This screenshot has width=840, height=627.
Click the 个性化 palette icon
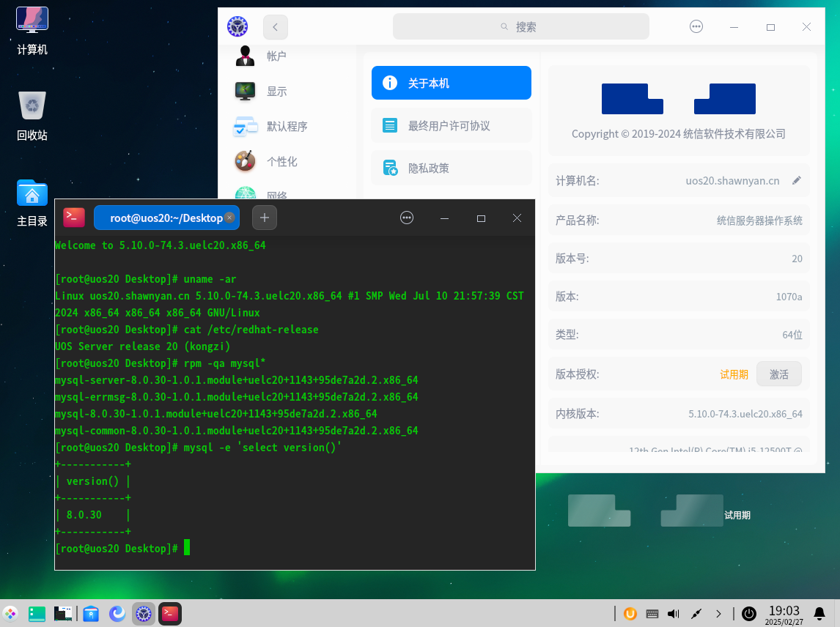[245, 161]
